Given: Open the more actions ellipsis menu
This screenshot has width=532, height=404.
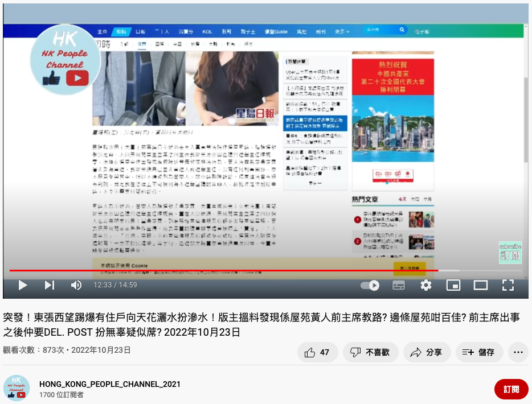Looking at the screenshot, I should click(x=518, y=352).
